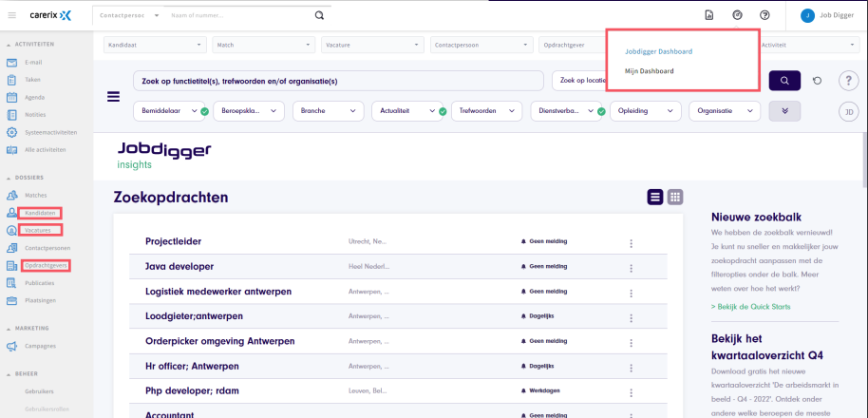Screen dimensions: 868x418
Task: Open the reports document icon in top bar
Action: [x=708, y=15]
